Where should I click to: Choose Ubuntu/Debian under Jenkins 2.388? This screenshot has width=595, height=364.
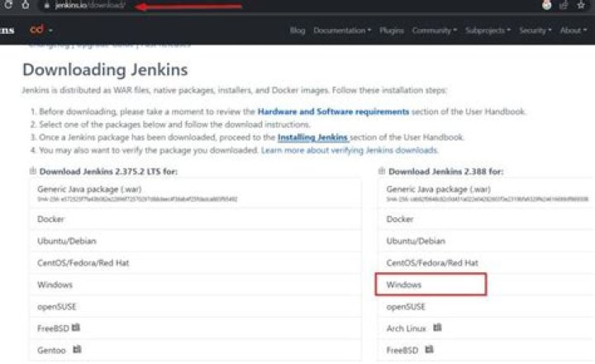click(487, 241)
